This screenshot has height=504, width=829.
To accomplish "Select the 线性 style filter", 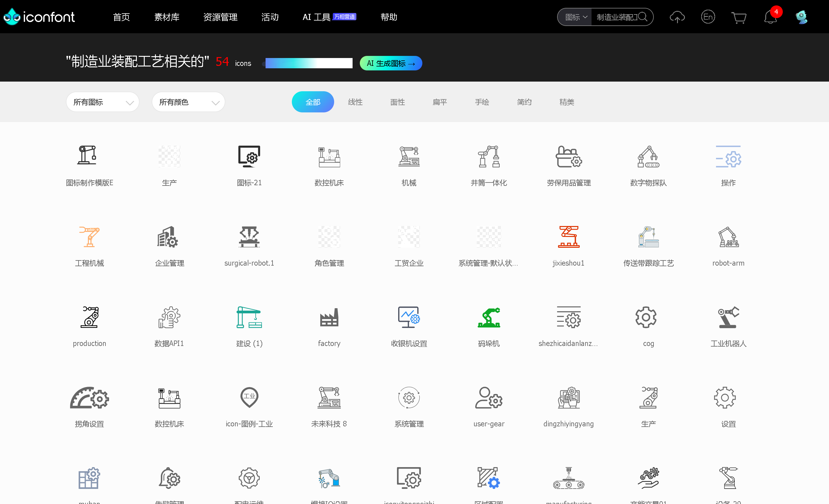I will pos(355,102).
